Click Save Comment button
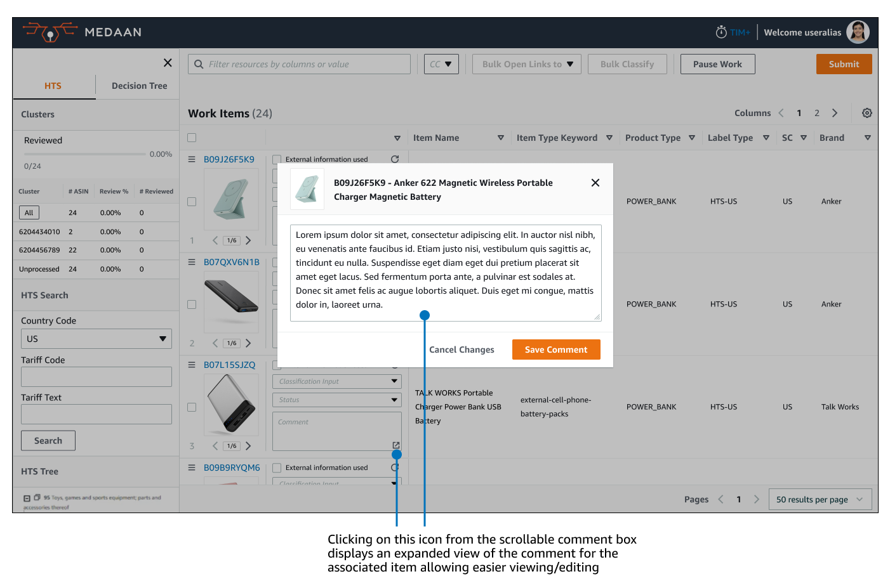 point(556,350)
